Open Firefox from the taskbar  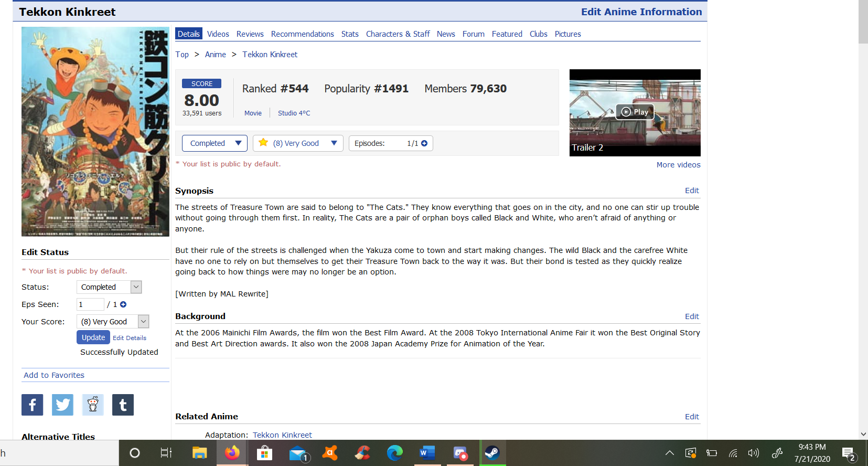click(232, 453)
